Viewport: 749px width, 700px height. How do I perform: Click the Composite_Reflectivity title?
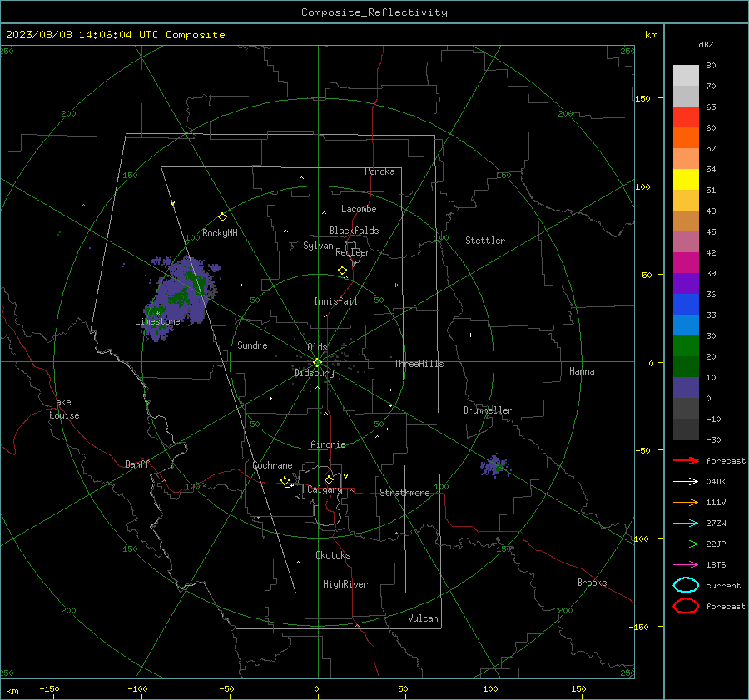374,12
